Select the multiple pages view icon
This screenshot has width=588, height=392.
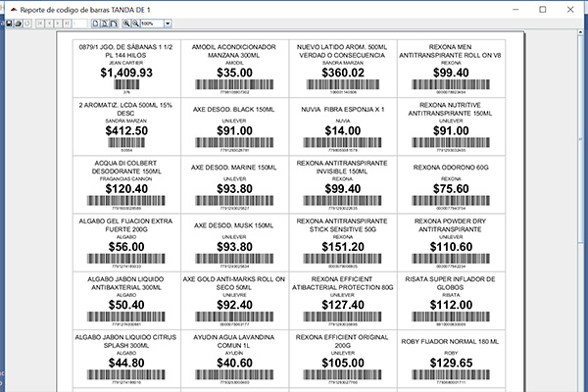tap(114, 24)
